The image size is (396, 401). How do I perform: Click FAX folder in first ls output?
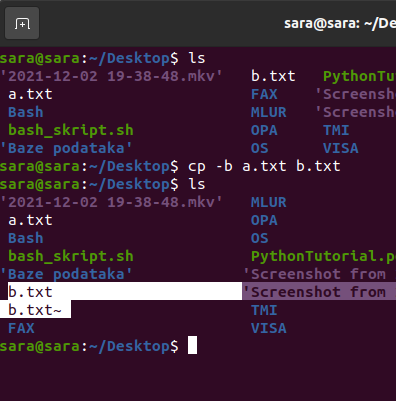tap(264, 94)
